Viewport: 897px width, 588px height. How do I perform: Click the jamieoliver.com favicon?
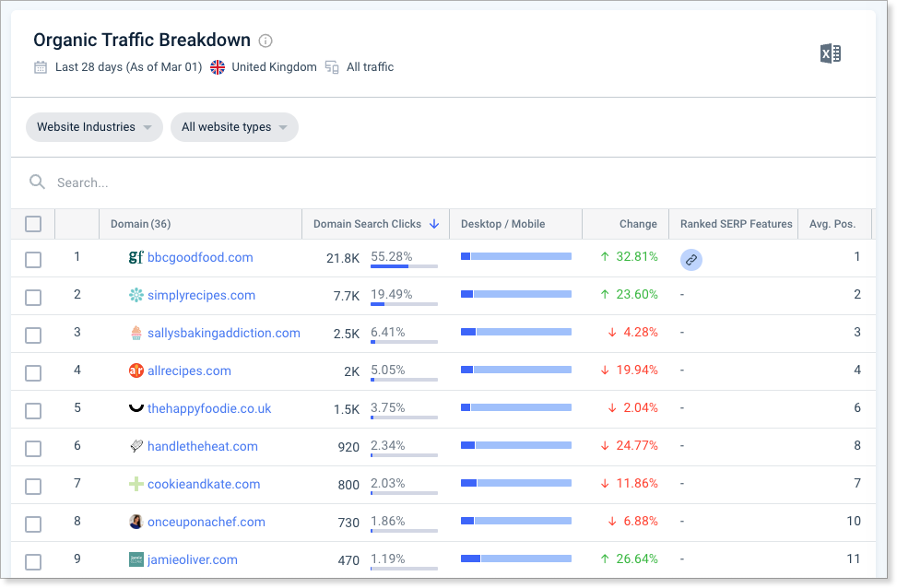[136, 559]
